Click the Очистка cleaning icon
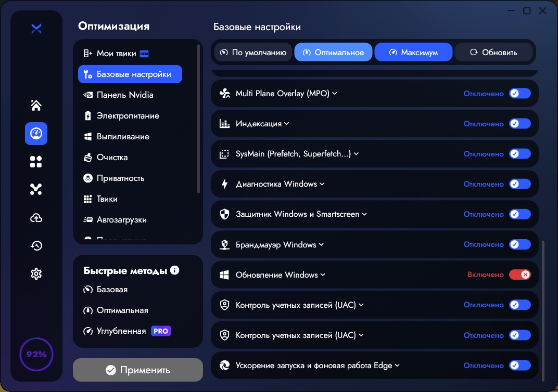 click(x=88, y=158)
